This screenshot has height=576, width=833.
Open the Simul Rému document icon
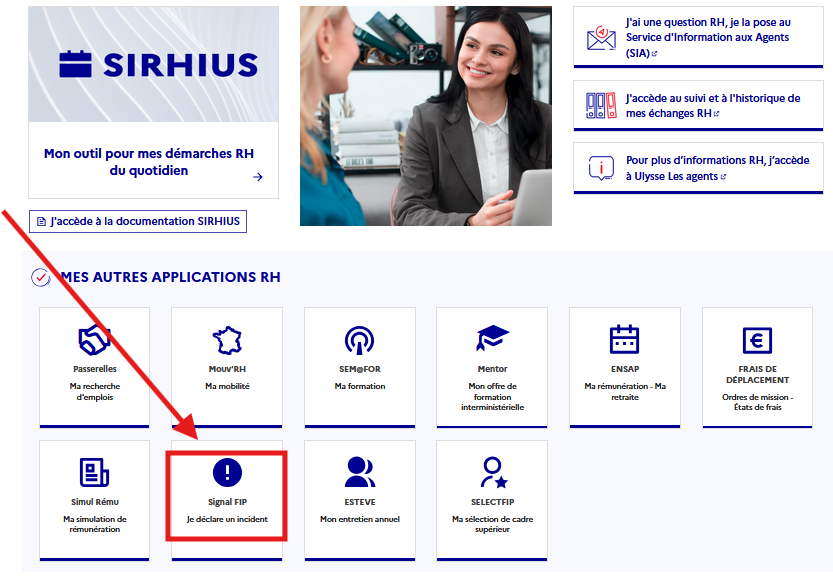(94, 472)
